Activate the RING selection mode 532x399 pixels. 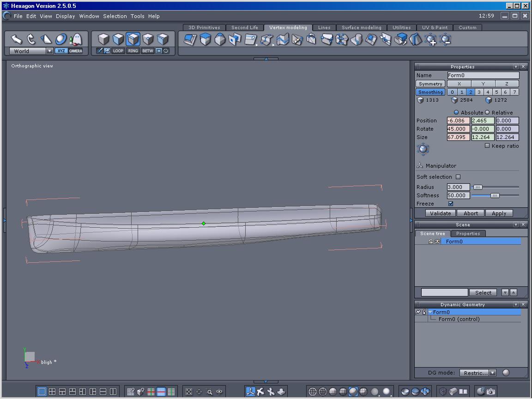[x=133, y=51]
